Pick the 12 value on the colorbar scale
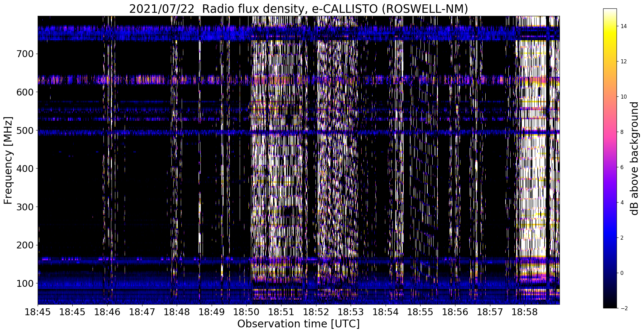 [x=624, y=61]
